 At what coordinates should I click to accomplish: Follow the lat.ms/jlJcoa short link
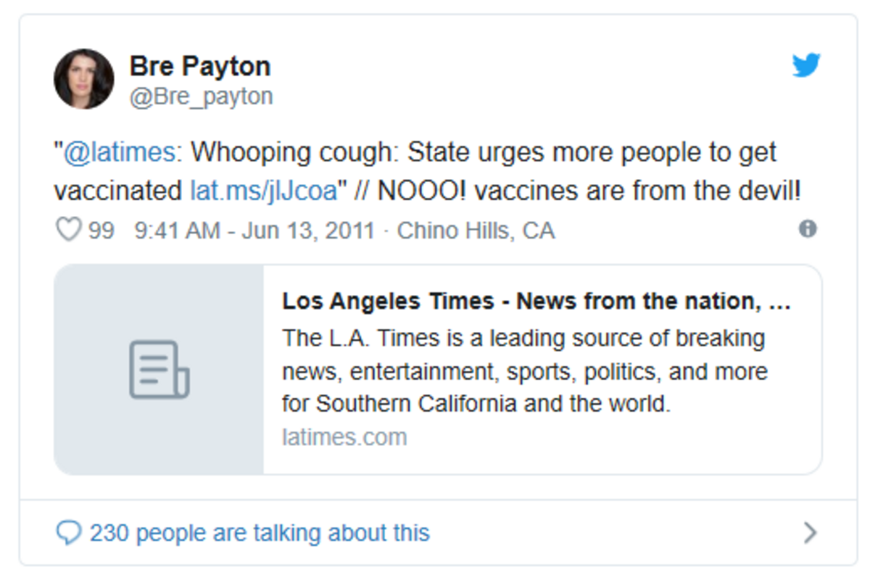265,191
